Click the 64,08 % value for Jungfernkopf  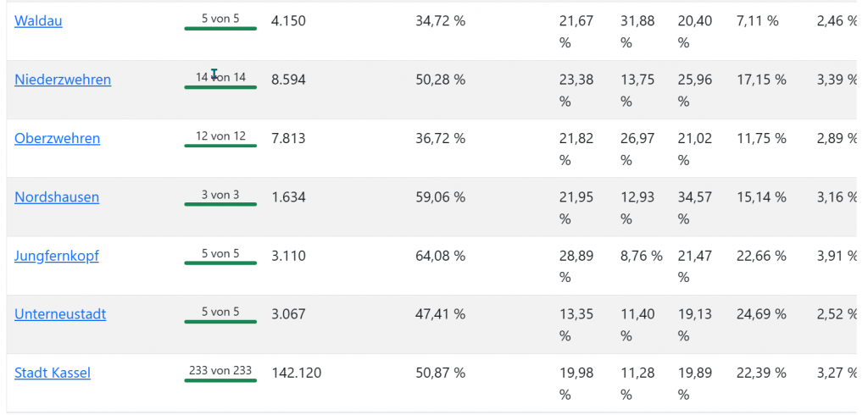click(x=440, y=256)
